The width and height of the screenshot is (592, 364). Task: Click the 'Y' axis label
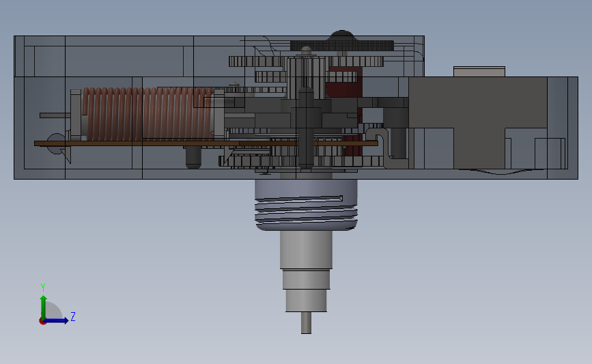click(x=43, y=288)
